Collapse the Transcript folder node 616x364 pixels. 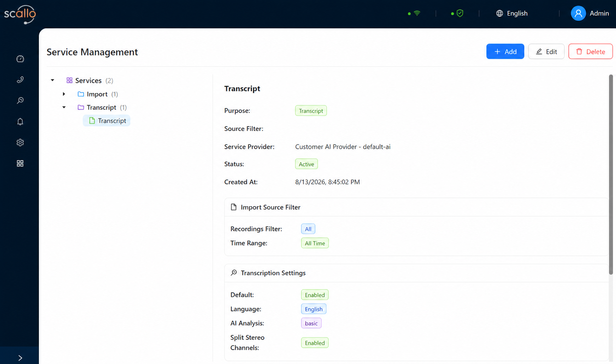point(64,108)
